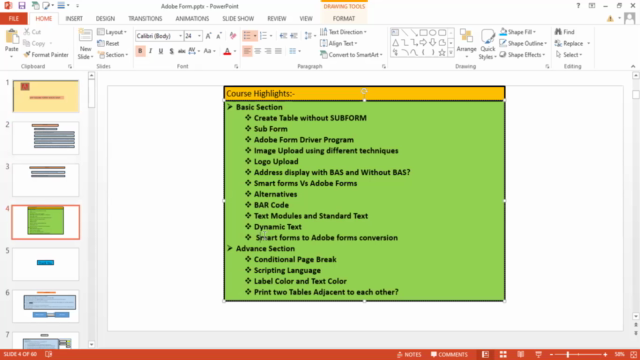Select the star shape in the shapes gallery

coord(442,52)
